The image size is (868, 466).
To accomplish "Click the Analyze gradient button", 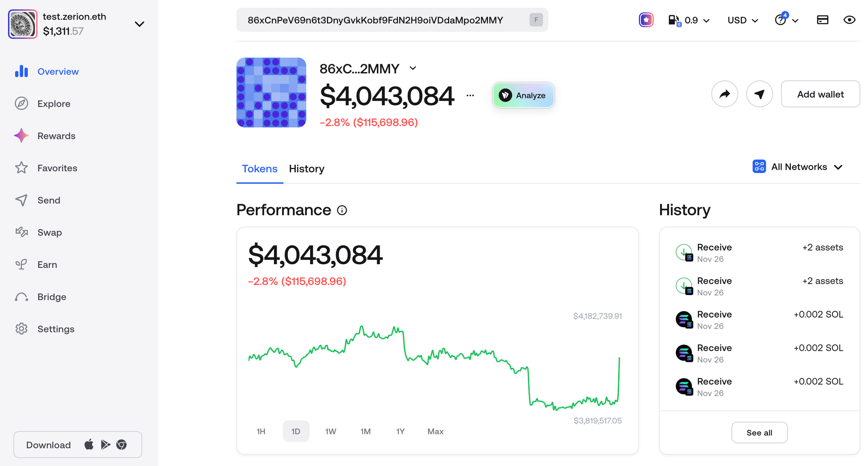I will 523,95.
